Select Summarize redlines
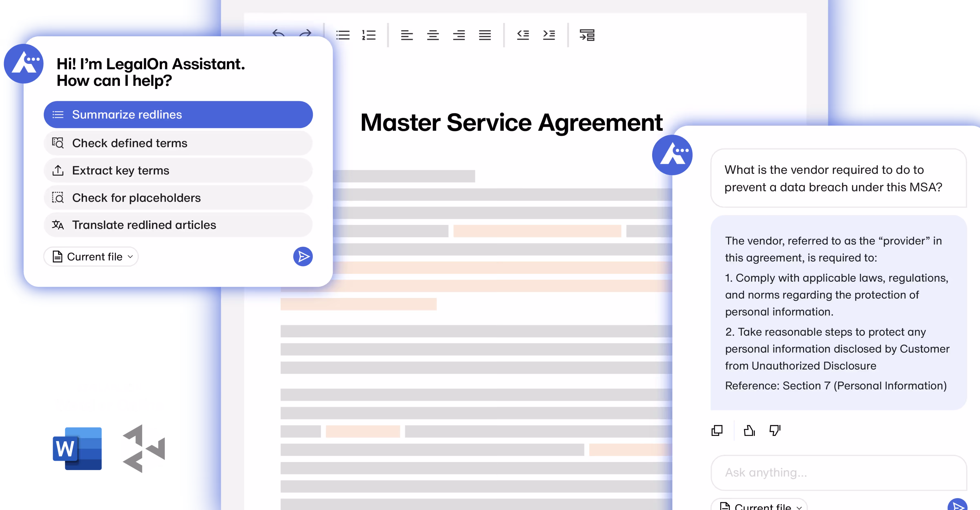This screenshot has height=510, width=980. [x=178, y=114]
